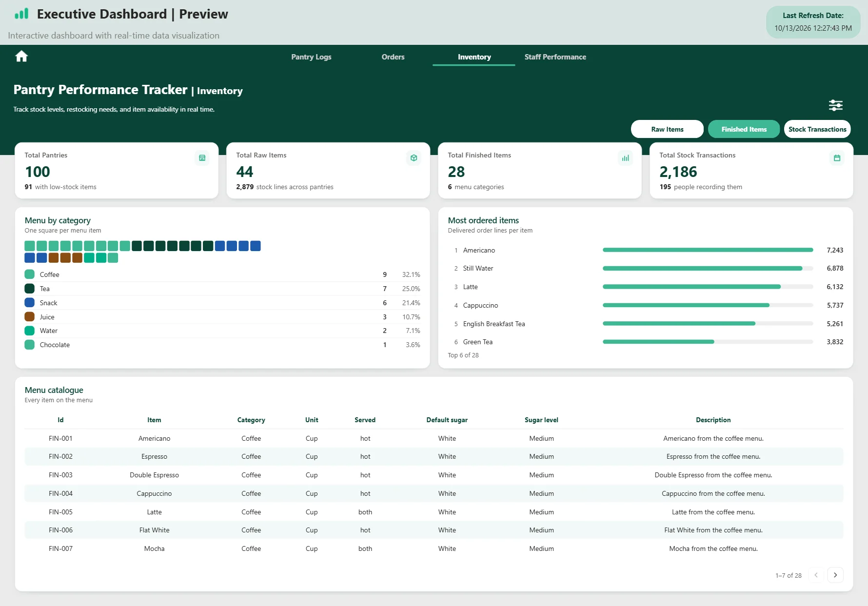Click the English Breakfast Tea item name
Image resolution: width=868 pixels, height=606 pixels.
[x=494, y=324]
